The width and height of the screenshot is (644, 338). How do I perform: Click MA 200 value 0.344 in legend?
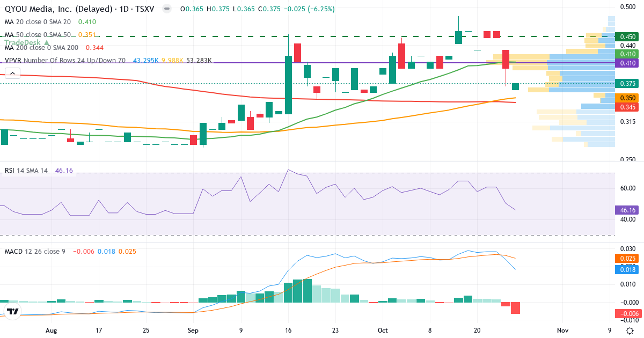[x=94, y=48]
